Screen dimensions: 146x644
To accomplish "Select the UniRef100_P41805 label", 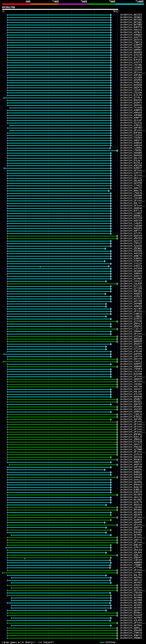I will pyautogui.click(x=131, y=615).
